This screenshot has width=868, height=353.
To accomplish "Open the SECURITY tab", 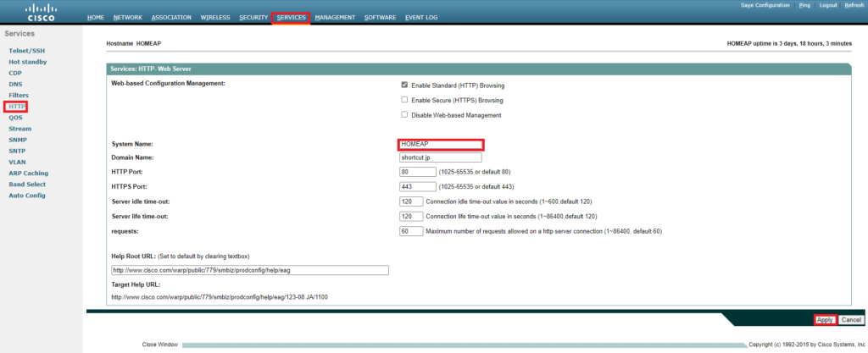I will tap(253, 18).
